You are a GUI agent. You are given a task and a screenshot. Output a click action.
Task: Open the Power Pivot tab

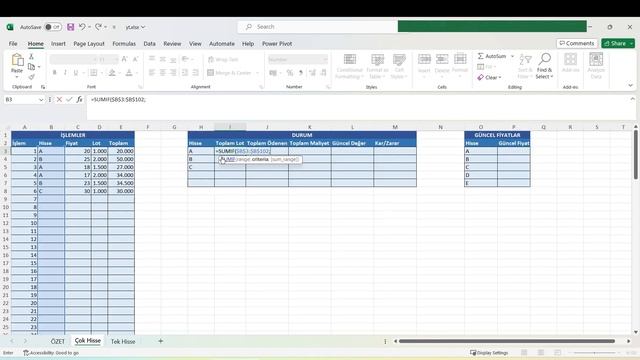point(277,44)
